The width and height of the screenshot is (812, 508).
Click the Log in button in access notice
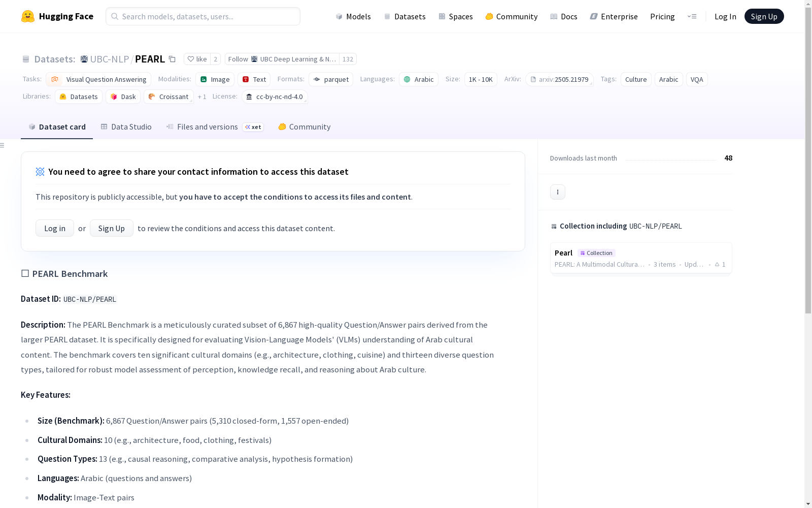click(55, 228)
